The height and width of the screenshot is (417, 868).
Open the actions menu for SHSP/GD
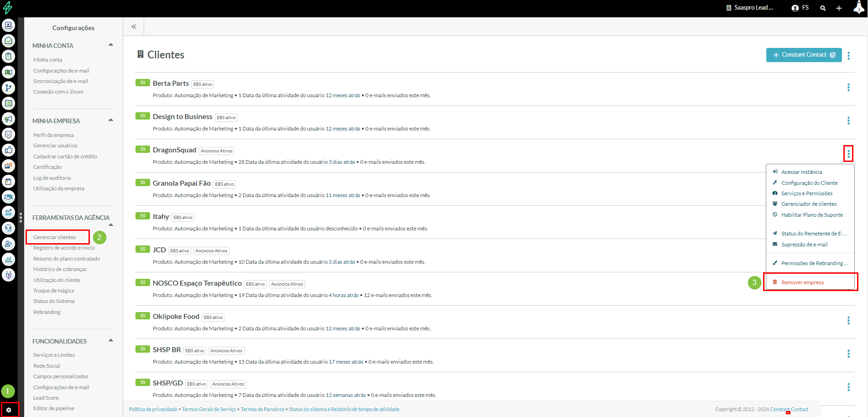(848, 387)
